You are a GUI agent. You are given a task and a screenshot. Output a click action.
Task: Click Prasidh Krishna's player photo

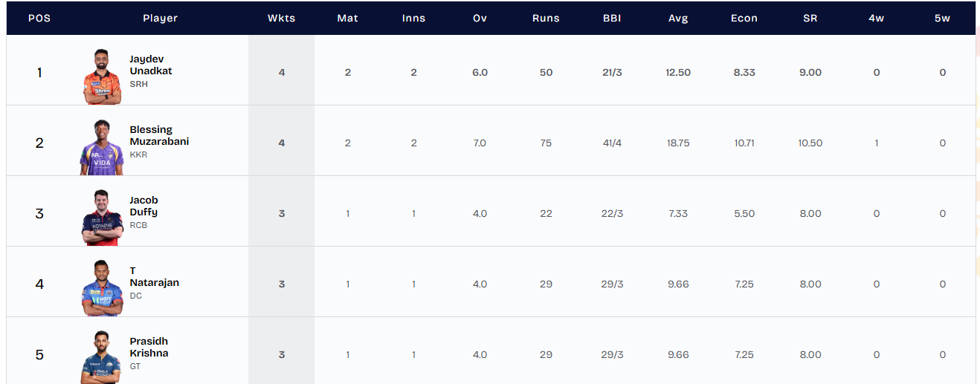tap(102, 358)
